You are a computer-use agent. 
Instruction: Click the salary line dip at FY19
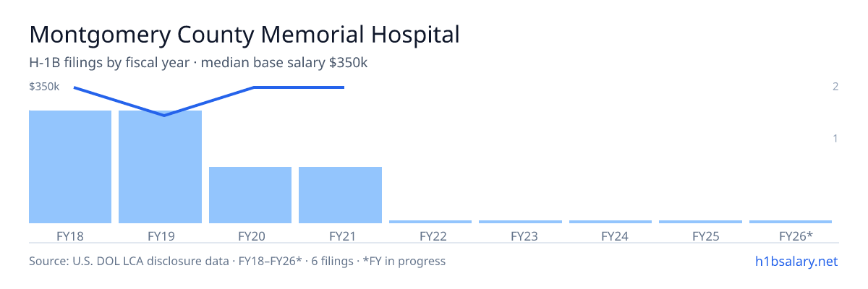[x=164, y=115]
